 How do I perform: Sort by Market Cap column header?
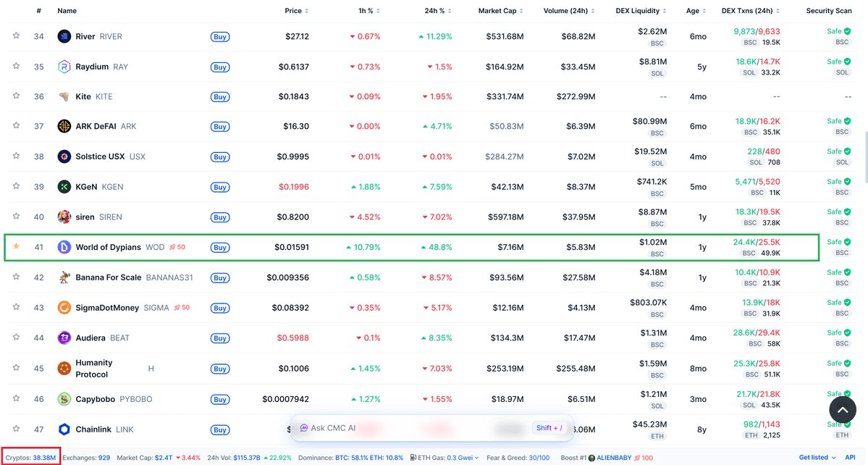click(500, 11)
